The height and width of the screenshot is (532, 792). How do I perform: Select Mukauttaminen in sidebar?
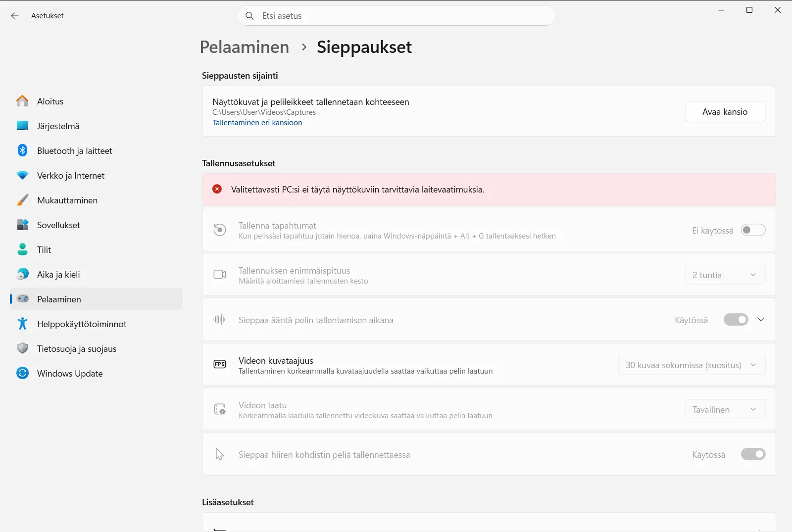coord(97,200)
